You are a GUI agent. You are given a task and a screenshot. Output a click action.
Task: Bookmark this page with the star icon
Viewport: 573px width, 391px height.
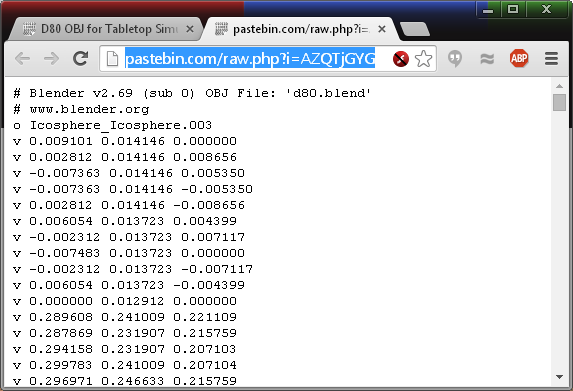coord(424,59)
